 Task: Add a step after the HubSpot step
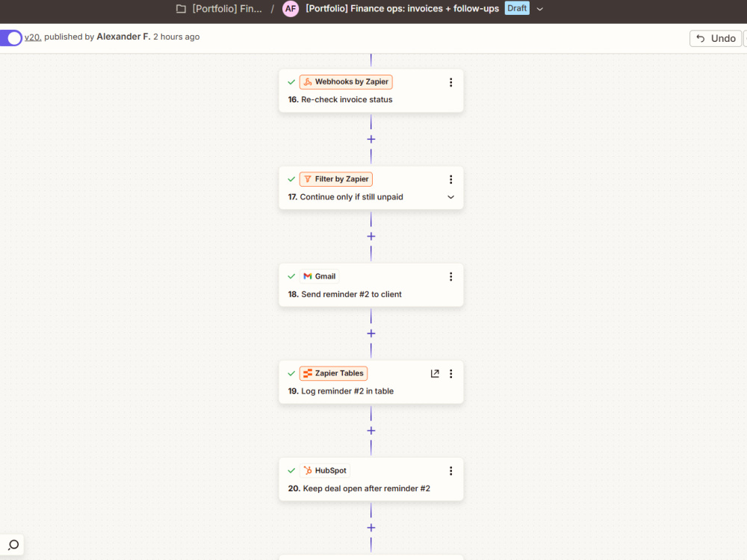coord(371,528)
